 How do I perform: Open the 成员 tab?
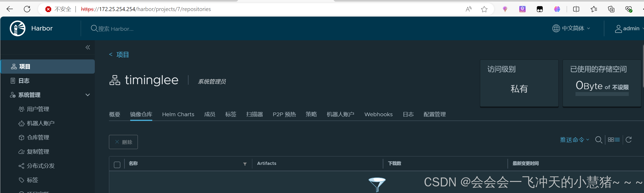[210, 114]
